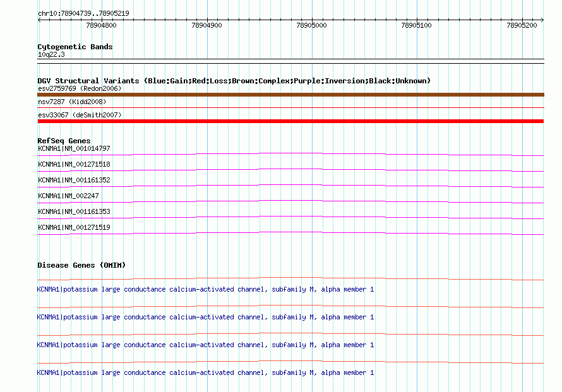Click the 78905200 ruler tick label
The image size is (562, 392).
[x=522, y=25]
